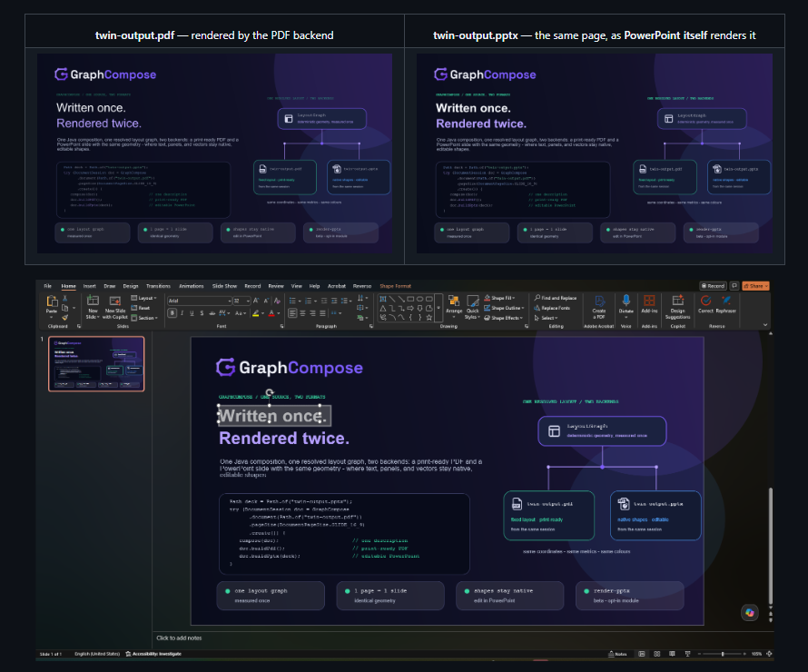Click the Paste icon in the Clipboard group

pyautogui.click(x=52, y=301)
